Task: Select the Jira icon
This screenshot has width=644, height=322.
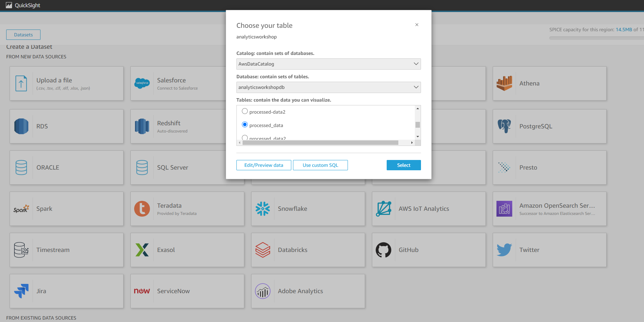Action: tap(21, 291)
